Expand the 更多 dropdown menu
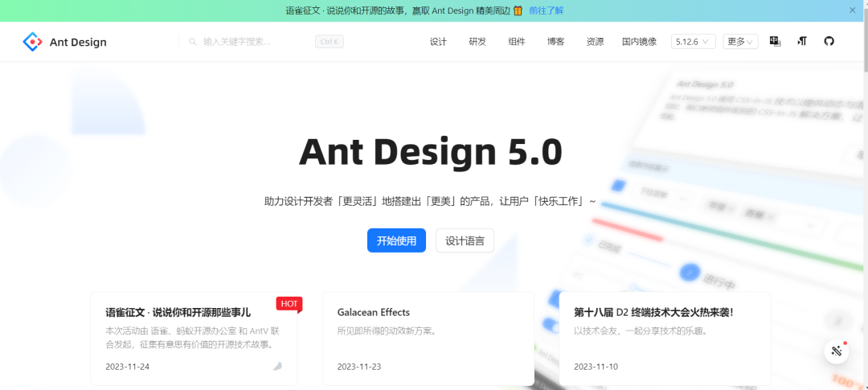Viewport: 868px width, 390px height. (x=740, y=42)
